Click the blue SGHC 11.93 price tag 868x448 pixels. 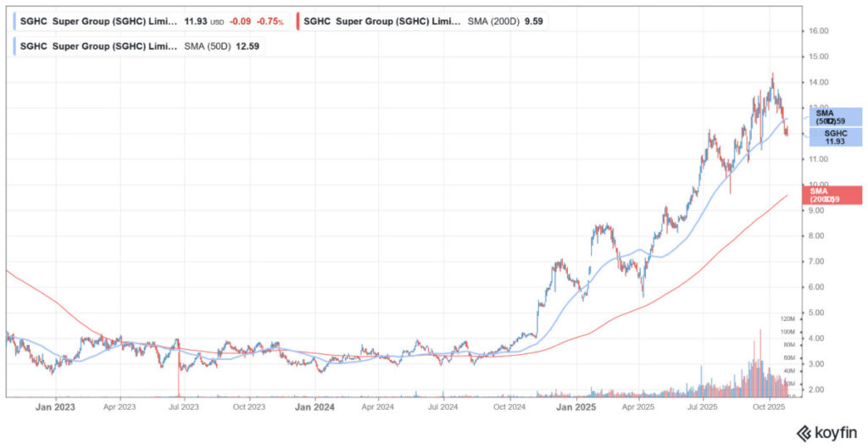836,136
